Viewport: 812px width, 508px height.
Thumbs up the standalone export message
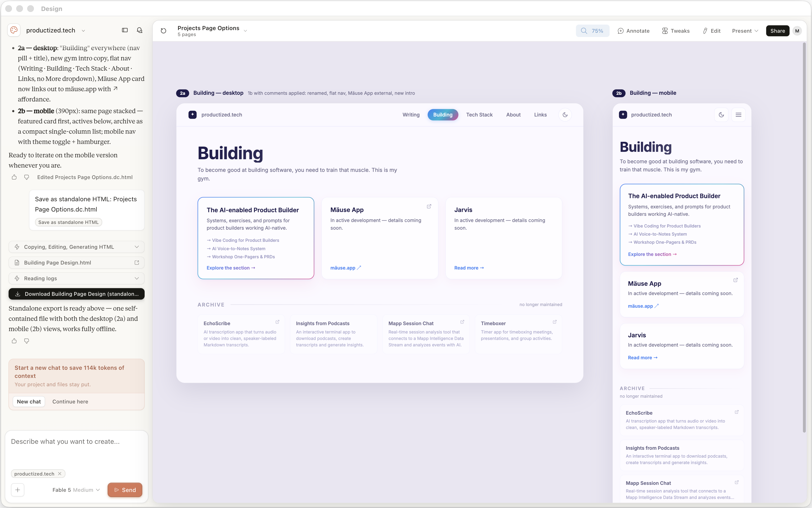pyautogui.click(x=14, y=341)
